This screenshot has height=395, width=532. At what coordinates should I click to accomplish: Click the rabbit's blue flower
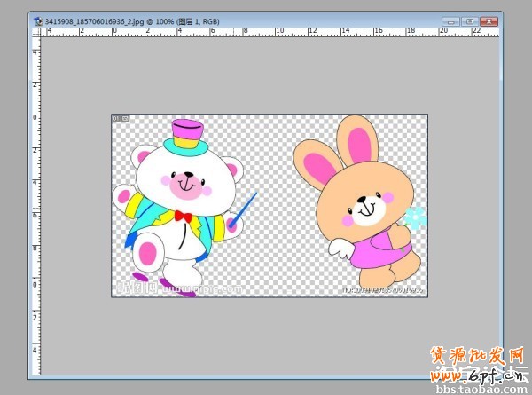(x=415, y=217)
